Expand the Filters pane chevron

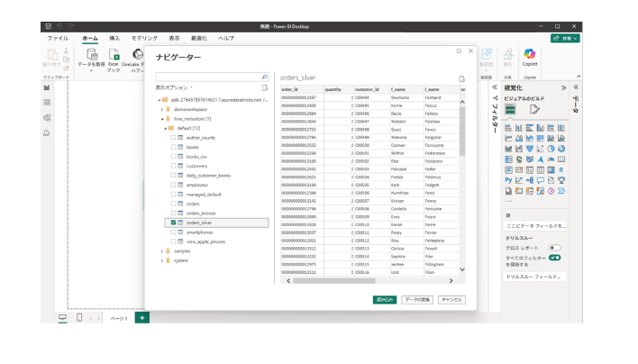pos(495,87)
